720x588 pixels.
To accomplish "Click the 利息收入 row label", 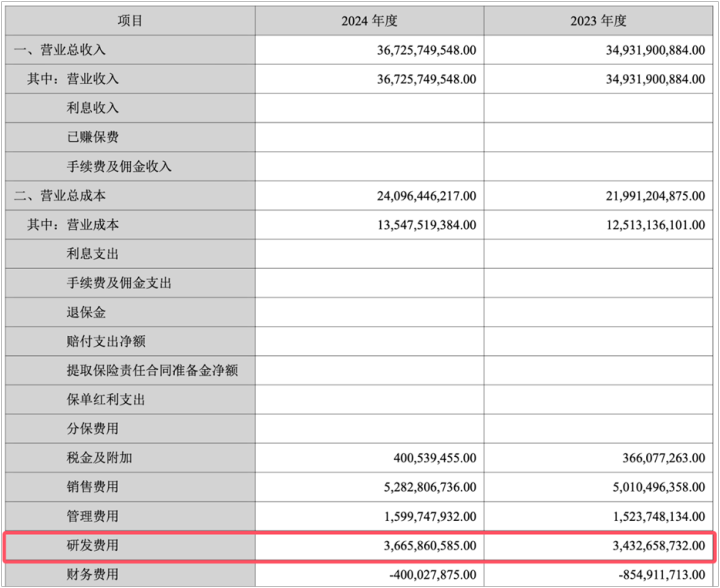I will (x=93, y=108).
